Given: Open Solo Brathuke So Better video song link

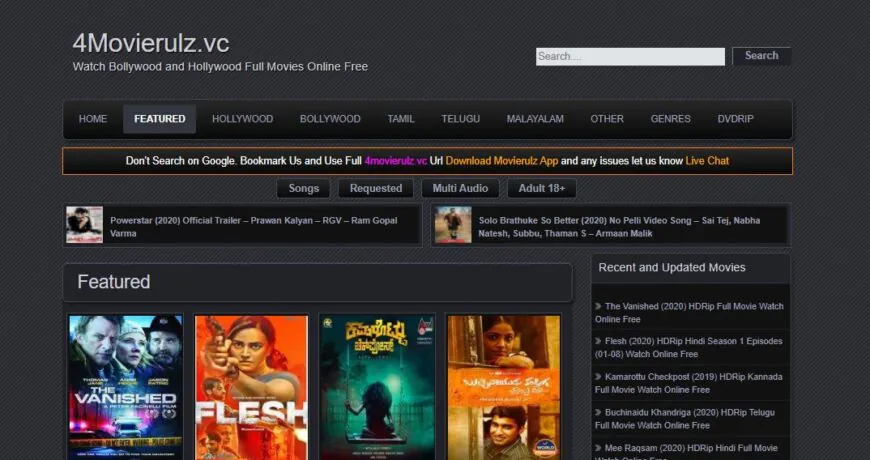Looking at the screenshot, I should [619, 227].
